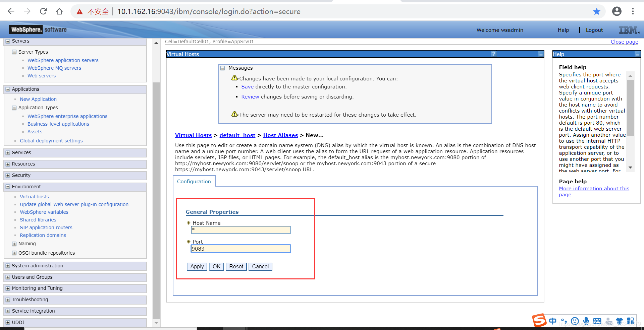The image size is (644, 330).
Task: Click the browser back arrow
Action: pyautogui.click(x=11, y=11)
